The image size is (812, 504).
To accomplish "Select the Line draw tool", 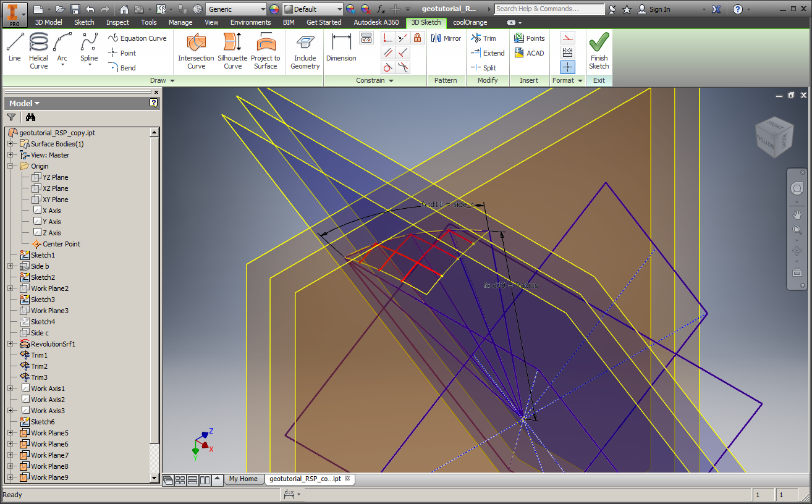I will [15, 48].
